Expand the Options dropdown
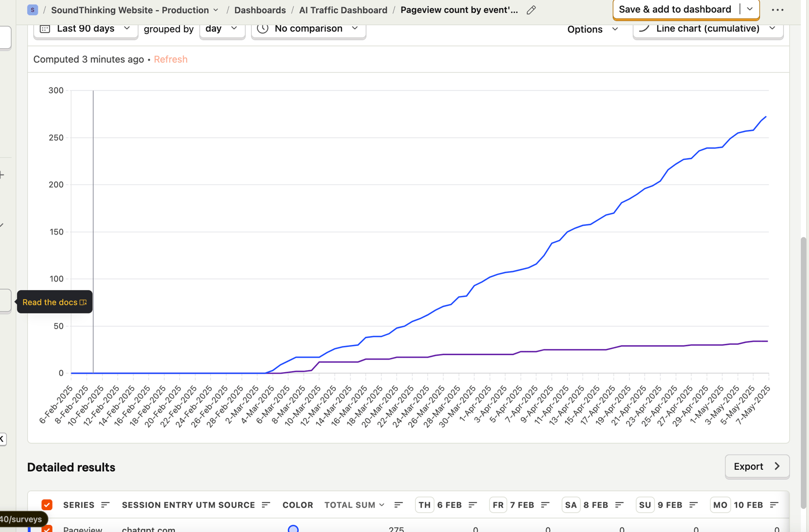Image resolution: width=809 pixels, height=532 pixels. pyautogui.click(x=592, y=29)
